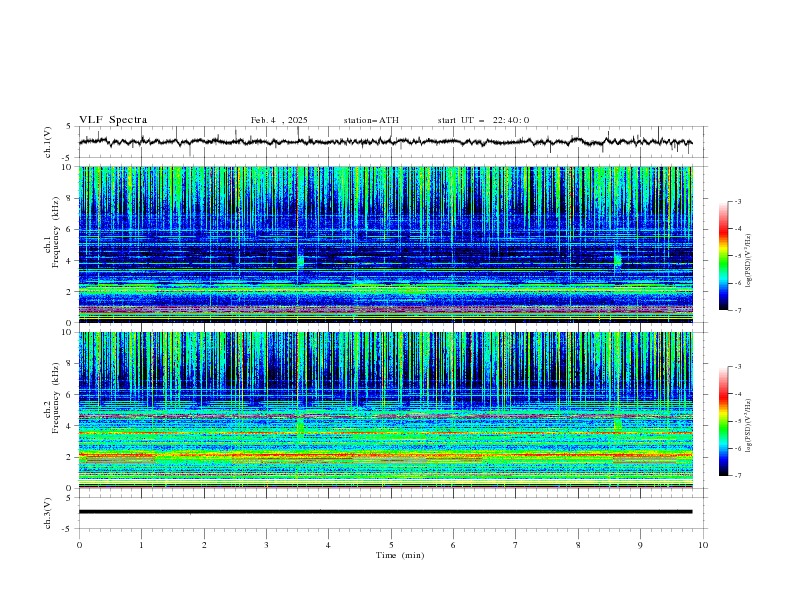Click the '0' tick on the Time axis

(x=79, y=545)
